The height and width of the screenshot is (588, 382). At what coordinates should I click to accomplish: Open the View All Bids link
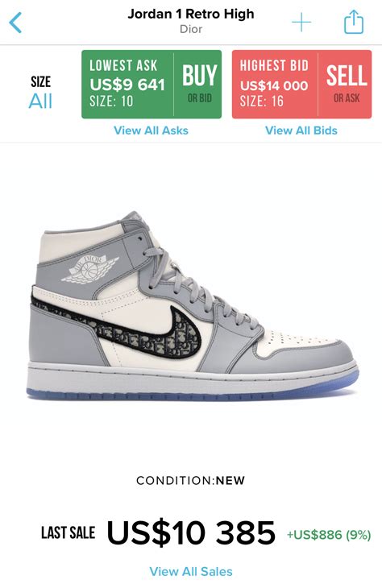[x=301, y=130]
